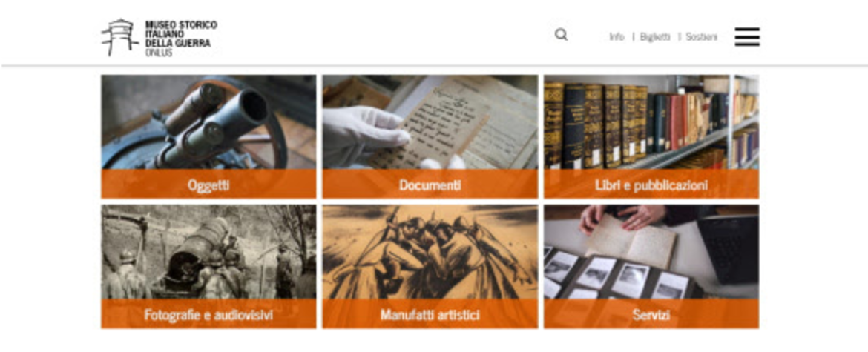Screen dimensions: 868x352
Task: Select the Manufatti artistici label
Action: tap(430, 314)
